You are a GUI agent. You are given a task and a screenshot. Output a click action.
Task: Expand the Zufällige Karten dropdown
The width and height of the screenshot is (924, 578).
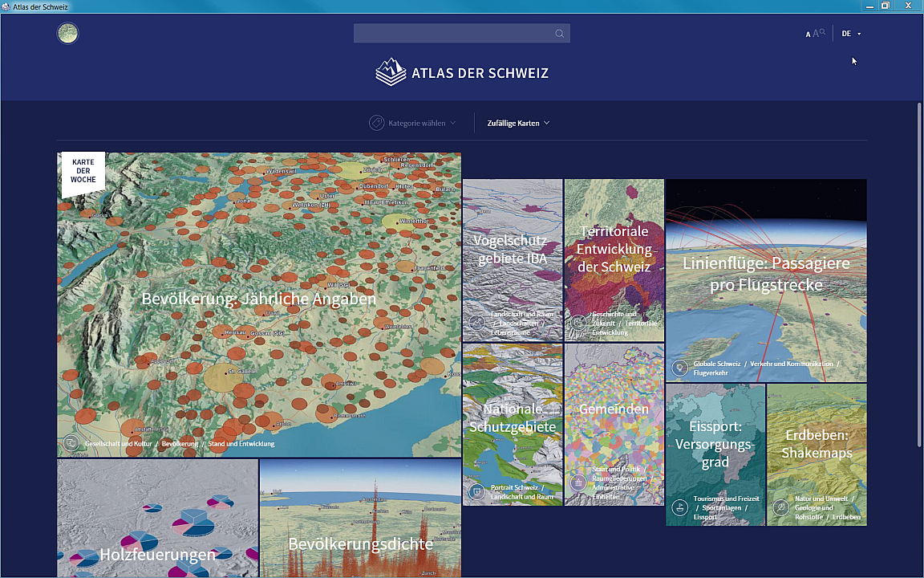518,123
